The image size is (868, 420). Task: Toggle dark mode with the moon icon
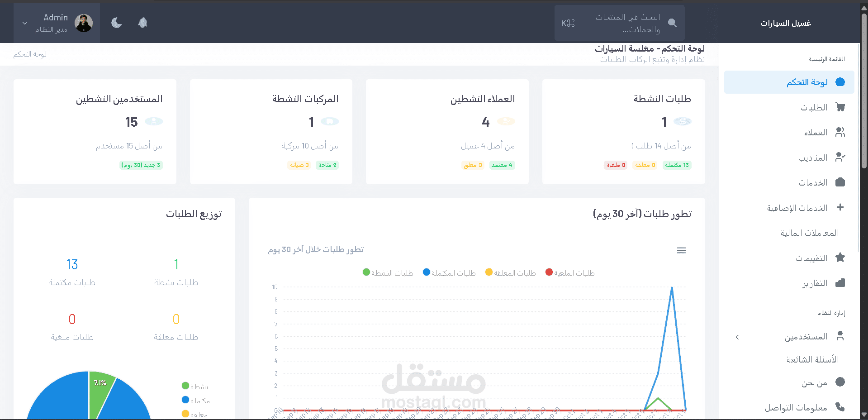point(117,23)
